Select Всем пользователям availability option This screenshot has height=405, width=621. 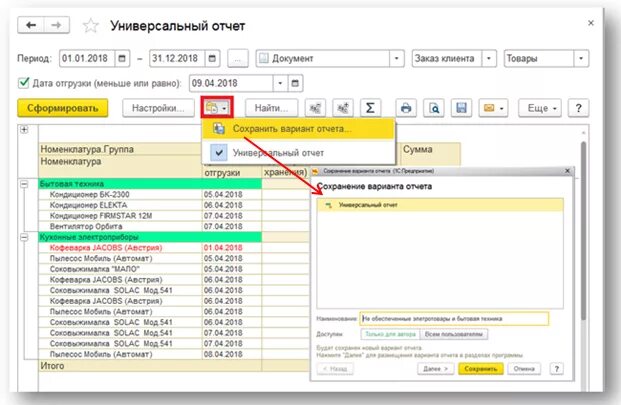point(454,334)
